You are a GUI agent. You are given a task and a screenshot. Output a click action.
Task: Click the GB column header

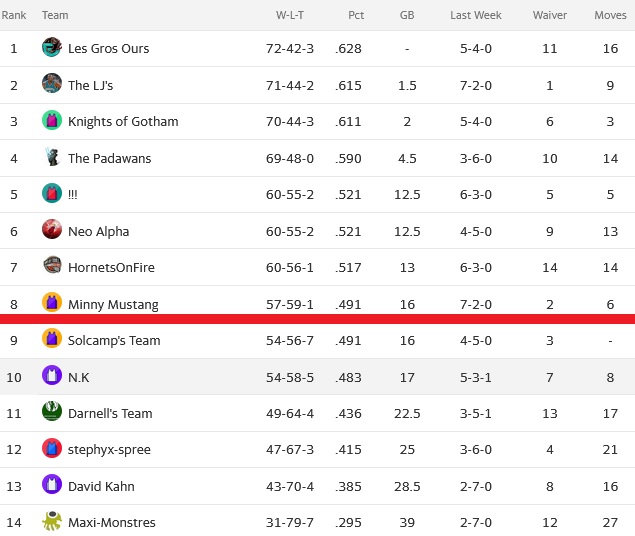click(407, 15)
